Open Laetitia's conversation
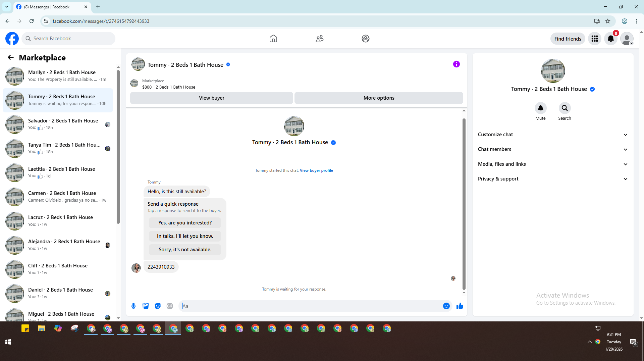The image size is (644, 361). (58, 173)
